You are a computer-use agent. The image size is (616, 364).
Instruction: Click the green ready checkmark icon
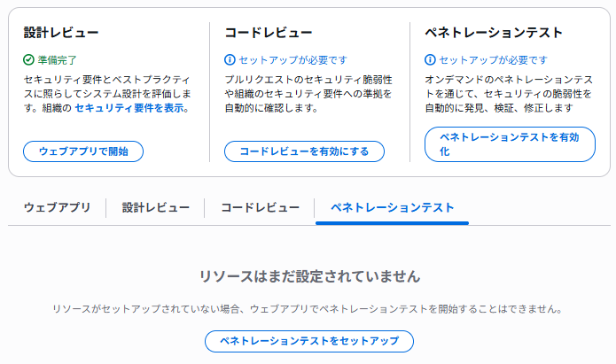(x=29, y=60)
